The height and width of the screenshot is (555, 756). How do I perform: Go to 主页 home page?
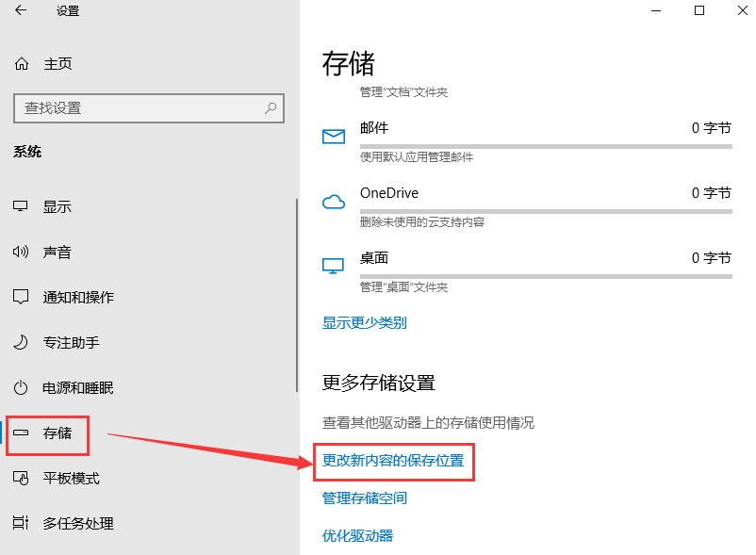point(58,63)
